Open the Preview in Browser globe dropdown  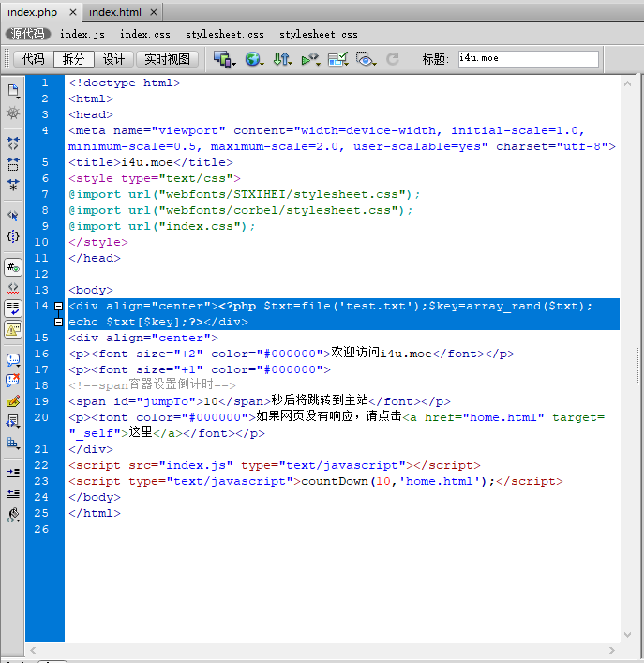[254, 59]
